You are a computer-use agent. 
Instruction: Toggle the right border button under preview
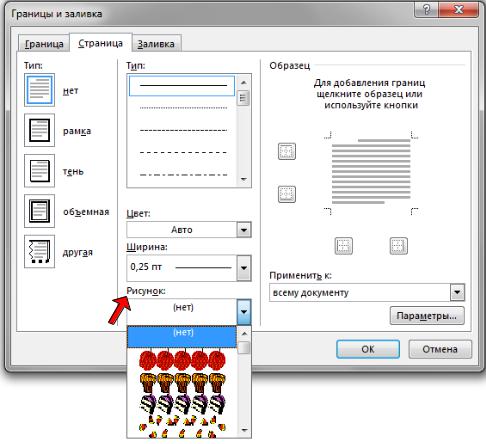point(398,246)
